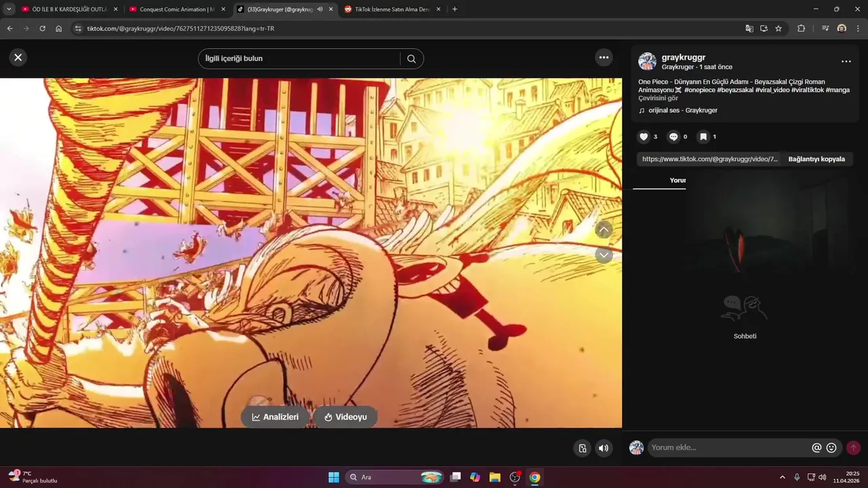Image resolution: width=868 pixels, height=488 pixels.
Task: Open the media controls icon
Action: pos(825,28)
